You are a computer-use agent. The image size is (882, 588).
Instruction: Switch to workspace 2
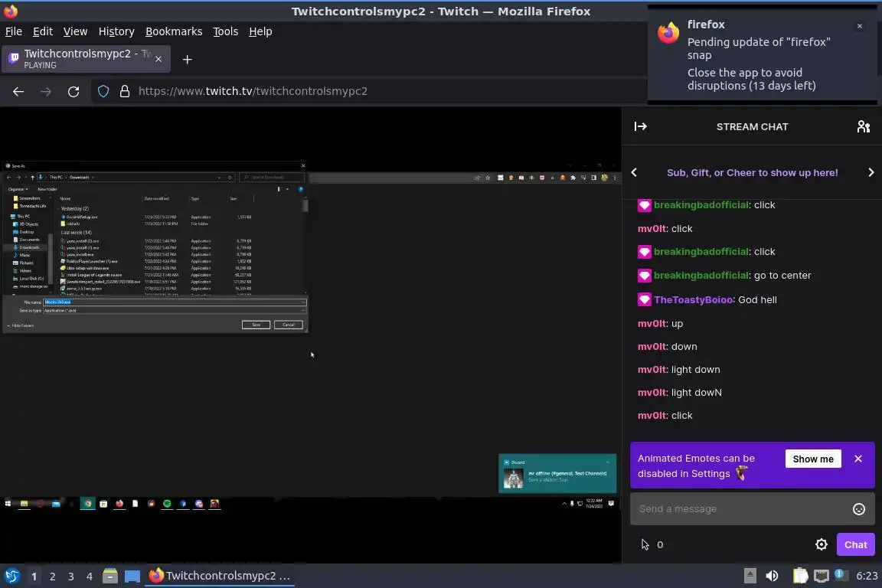click(52, 577)
